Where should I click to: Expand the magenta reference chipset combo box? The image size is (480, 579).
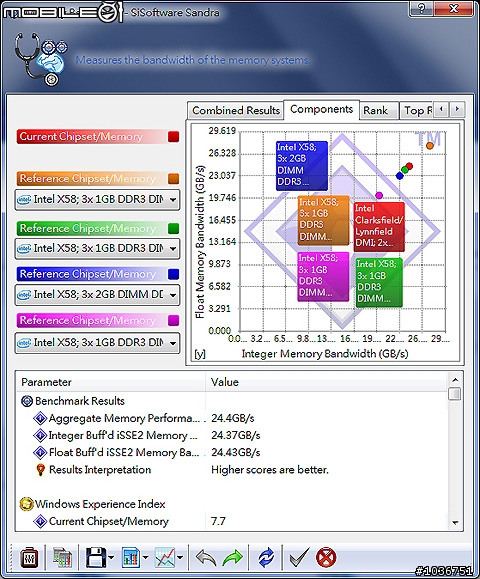(97, 343)
